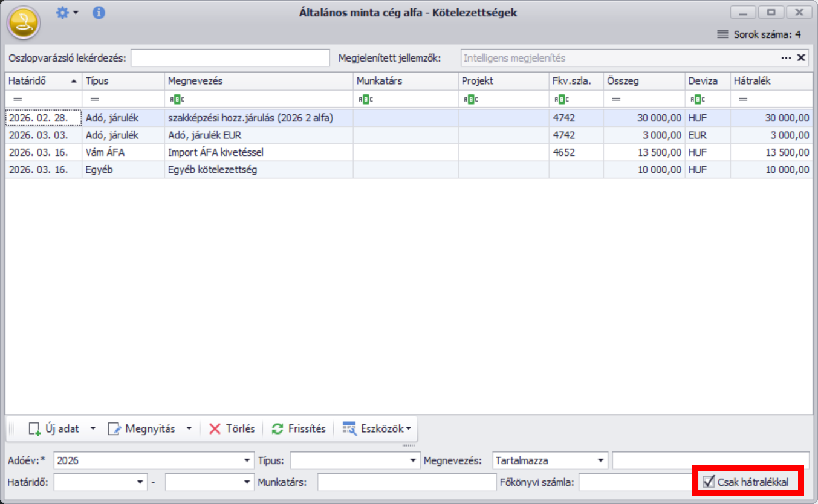Expand the Adóév year dropdown
The height and width of the screenshot is (504, 818).
247,460
